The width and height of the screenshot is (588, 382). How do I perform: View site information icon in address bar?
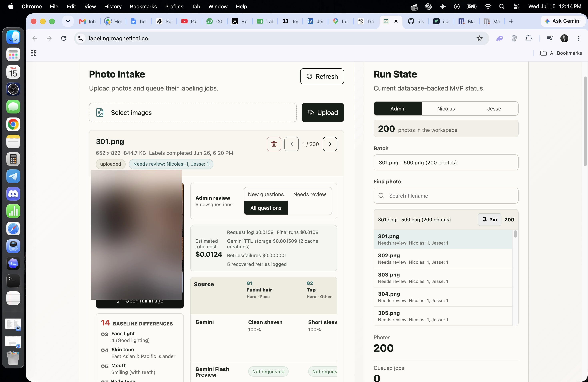coord(81,39)
